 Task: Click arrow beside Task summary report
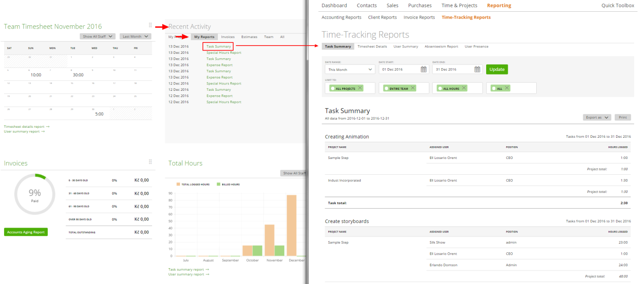207,270
